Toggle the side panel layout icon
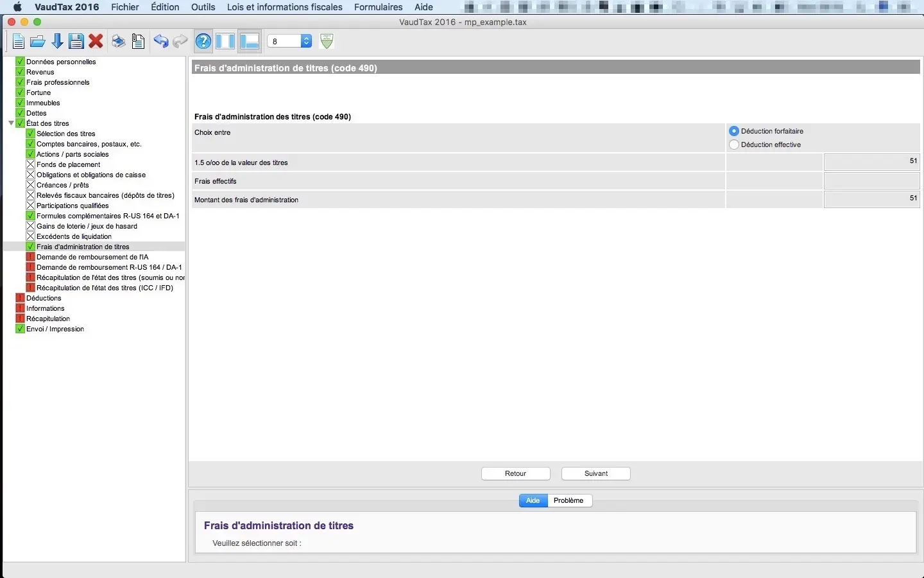 225,42
